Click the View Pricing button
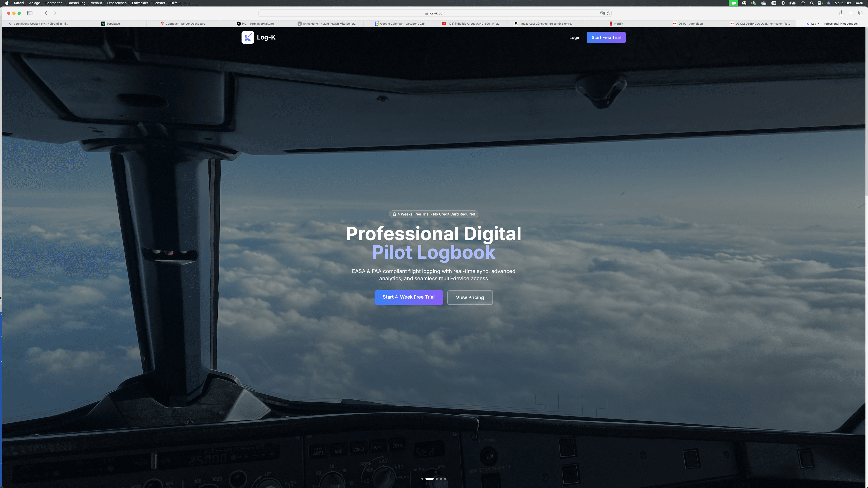868x488 pixels. click(x=470, y=297)
